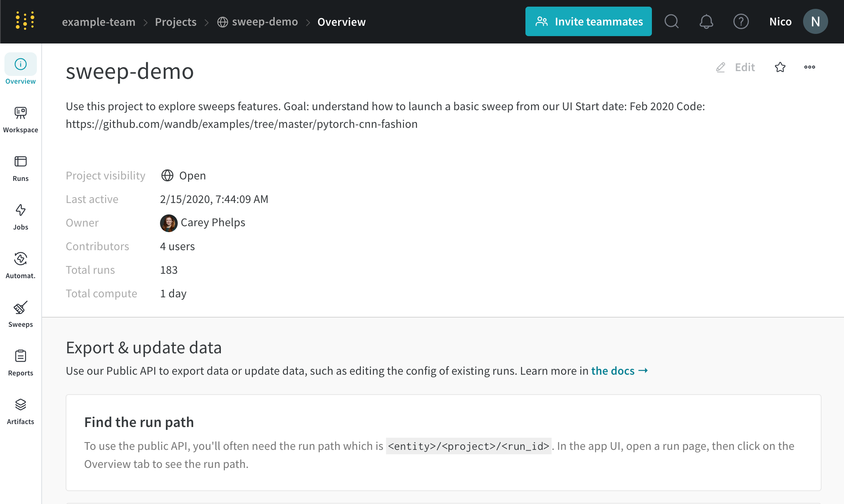View owner Carey Phelps profile

[x=213, y=223]
